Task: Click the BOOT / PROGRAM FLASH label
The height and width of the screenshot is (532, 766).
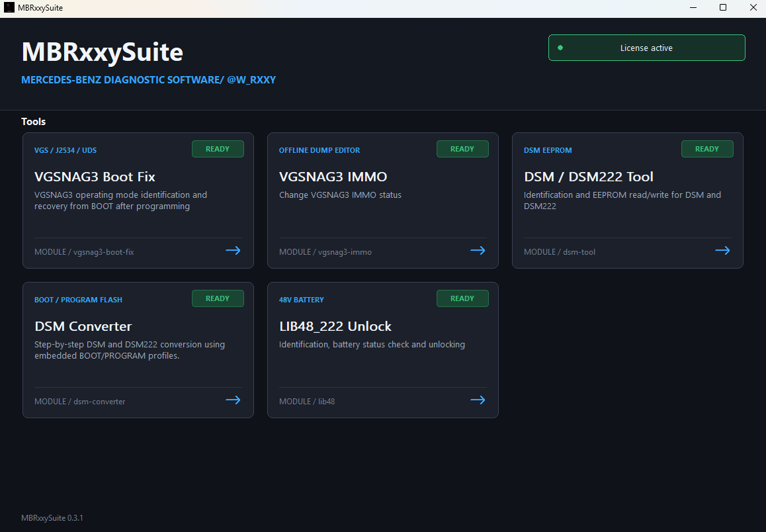Action: tap(78, 300)
